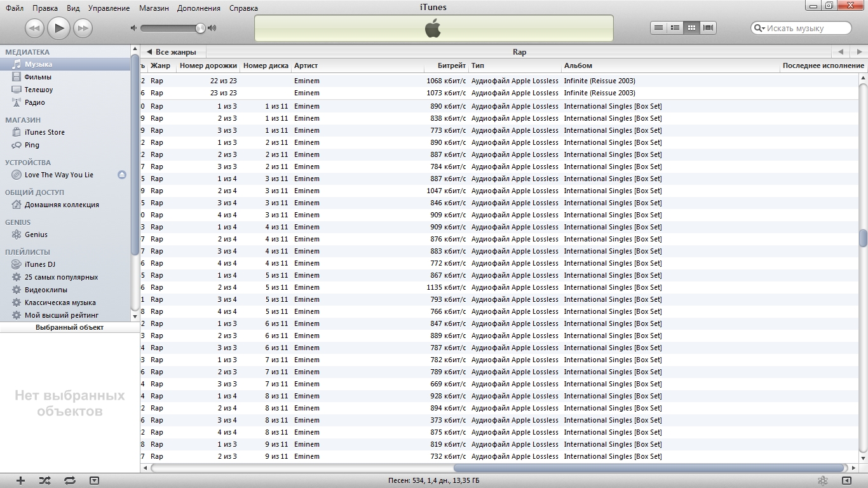Toggle the artwork viewer panel button
This screenshot has width=868, height=488.
click(x=94, y=481)
